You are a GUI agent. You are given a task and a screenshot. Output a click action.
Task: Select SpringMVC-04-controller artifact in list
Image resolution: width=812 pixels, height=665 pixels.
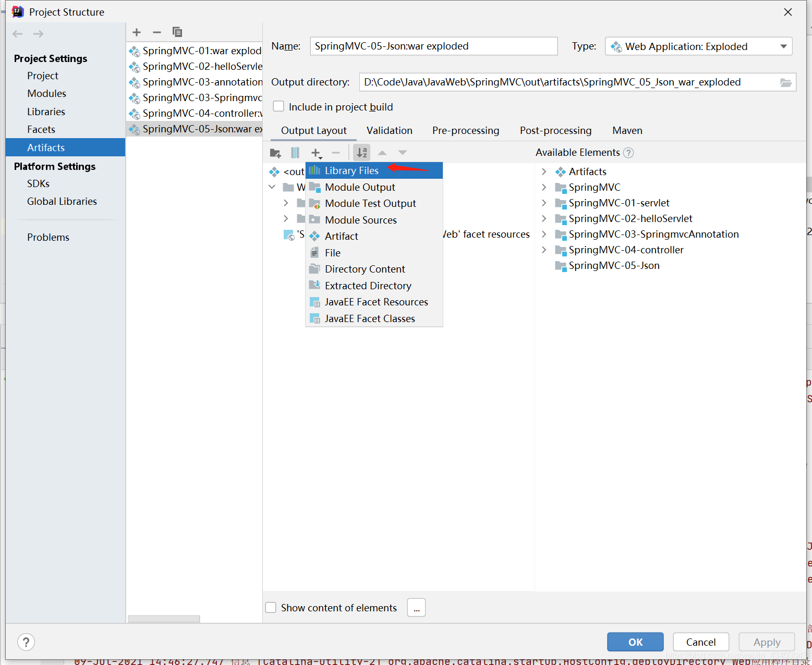coord(195,113)
